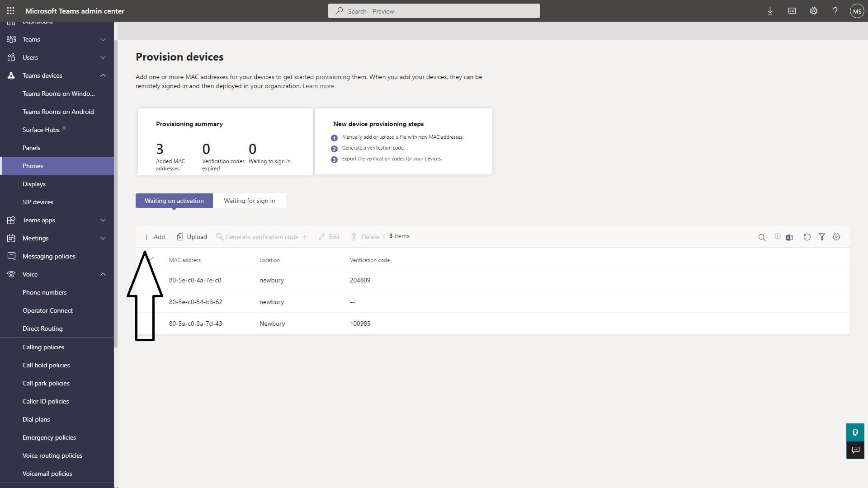The height and width of the screenshot is (488, 868).
Task: Export device list to Excel
Action: coord(790,237)
